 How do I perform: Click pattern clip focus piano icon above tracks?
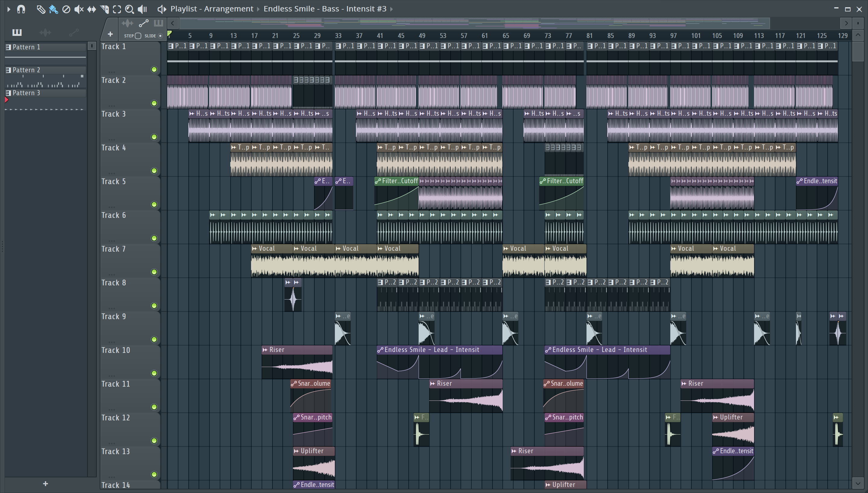[x=159, y=23]
